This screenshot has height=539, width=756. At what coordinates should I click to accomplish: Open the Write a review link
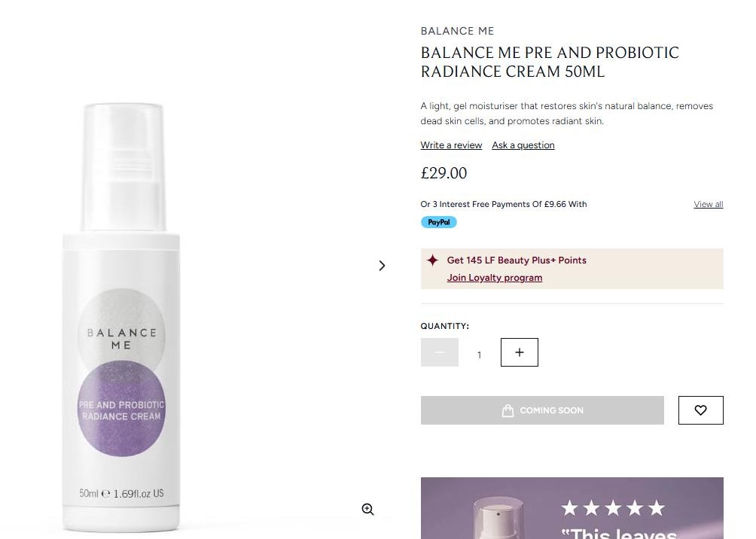coord(451,145)
